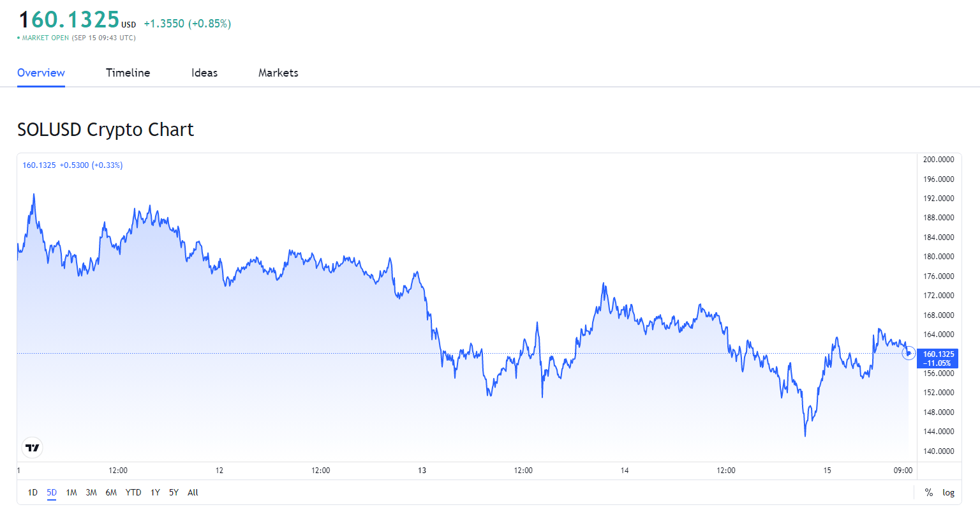Switch to the 1Y chart view
The width and height of the screenshot is (980, 521).
click(154, 492)
